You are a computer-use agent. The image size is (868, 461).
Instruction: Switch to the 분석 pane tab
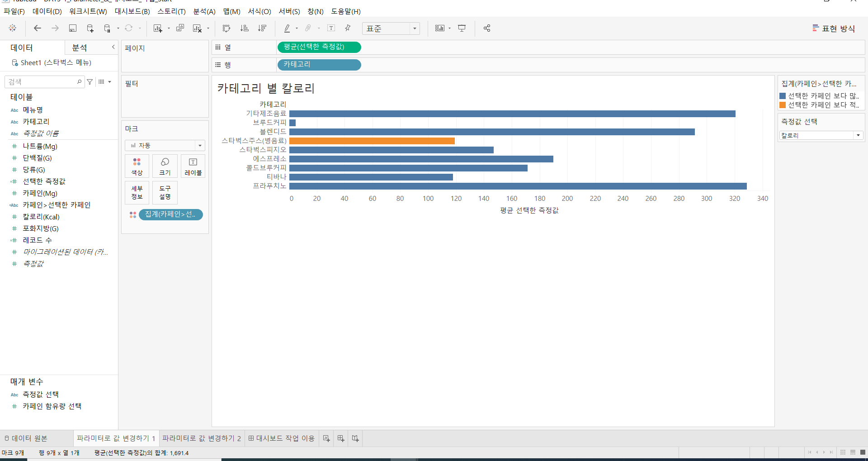pos(80,48)
